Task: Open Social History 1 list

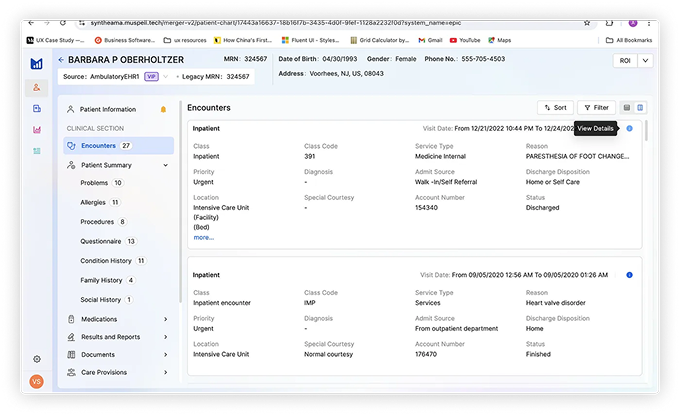Action: [106, 300]
